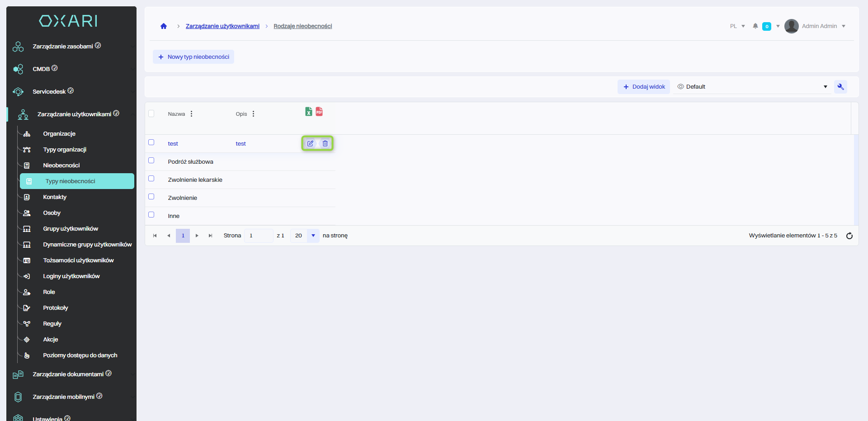Viewport: 868px width, 421px height.
Task: Click the Zarządzanie użytkownikami breadcrumb link
Action: [222, 26]
